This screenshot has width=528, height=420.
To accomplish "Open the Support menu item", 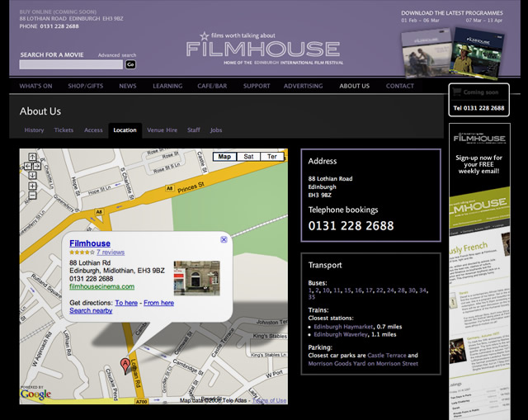I will (257, 86).
